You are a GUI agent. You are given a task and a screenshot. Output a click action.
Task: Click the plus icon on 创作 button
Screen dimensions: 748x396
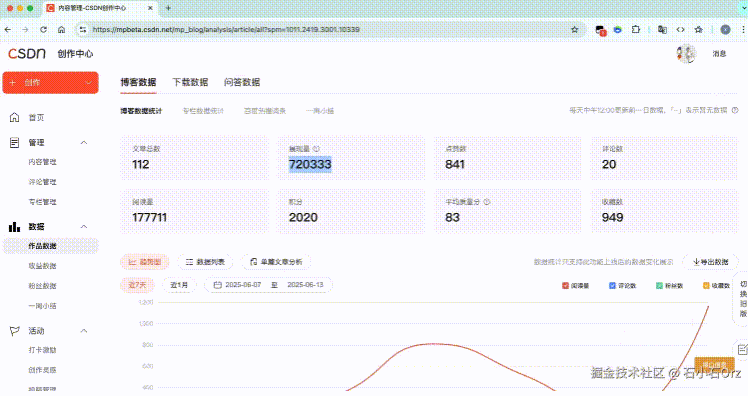point(13,83)
